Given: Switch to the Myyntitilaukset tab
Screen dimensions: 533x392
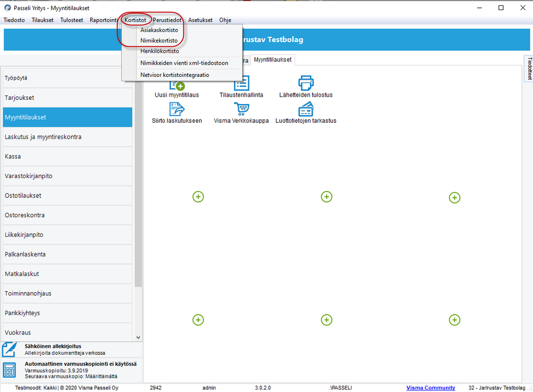Looking at the screenshot, I should coord(273,59).
